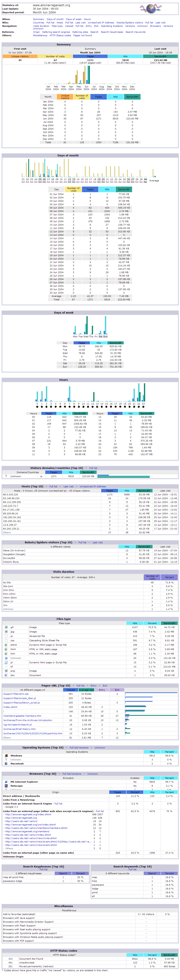This screenshot has height=980, width=180.
Task: Open Full list/Versions link in Browsers header
Action: click(x=72, y=773)
